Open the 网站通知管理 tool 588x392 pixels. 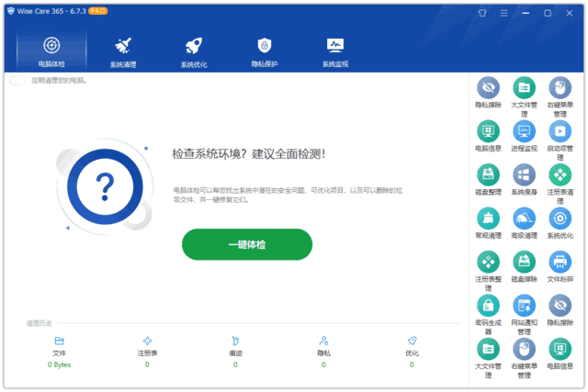click(524, 306)
